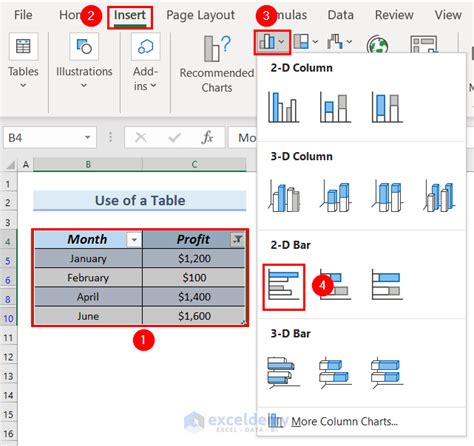Click the Select All corner triangle
This screenshot has width=474, height=446.
11,165
